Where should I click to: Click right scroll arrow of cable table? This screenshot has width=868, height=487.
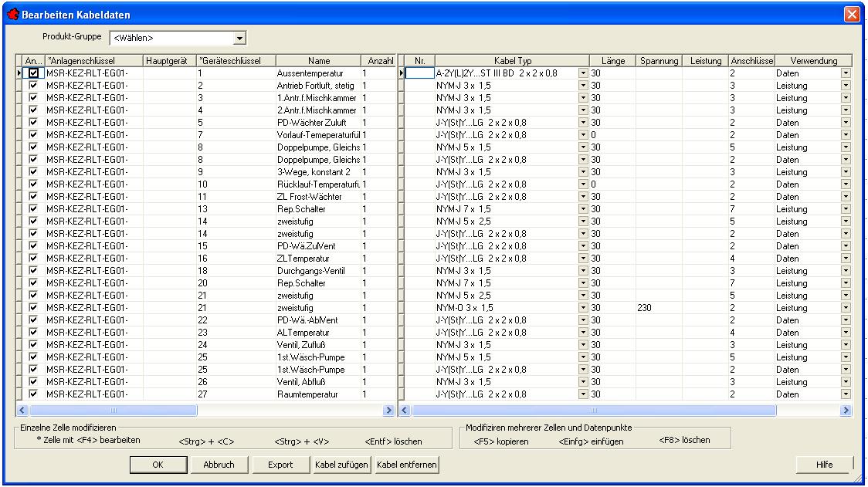pos(846,411)
